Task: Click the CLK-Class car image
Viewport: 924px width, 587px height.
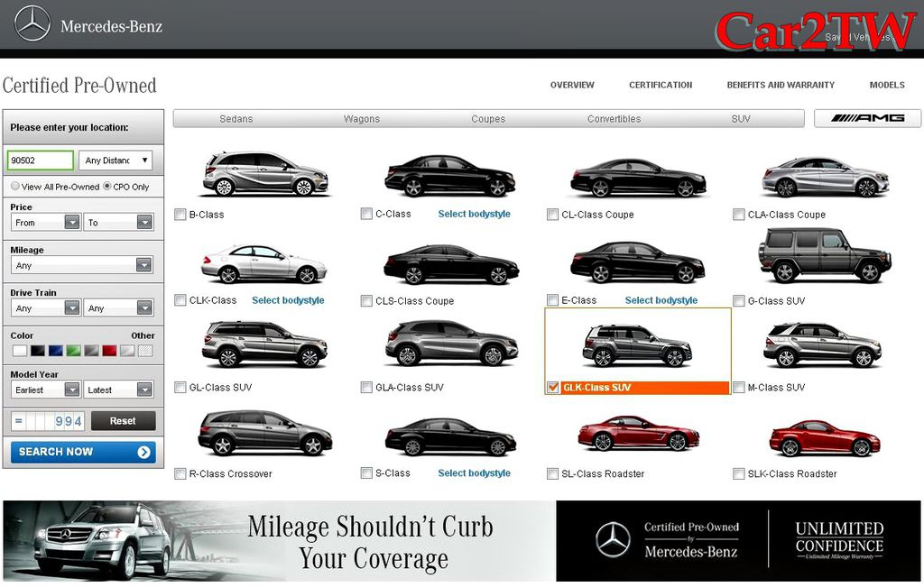Action: click(x=263, y=264)
